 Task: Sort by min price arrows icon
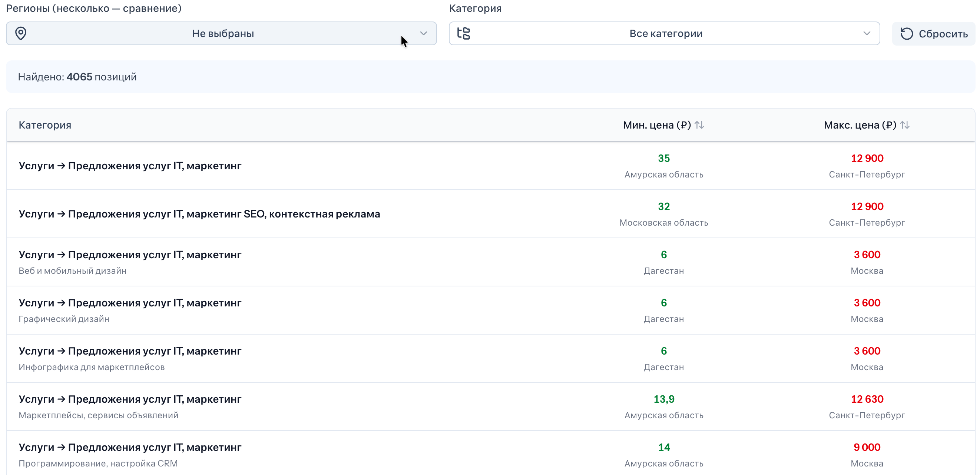(699, 125)
